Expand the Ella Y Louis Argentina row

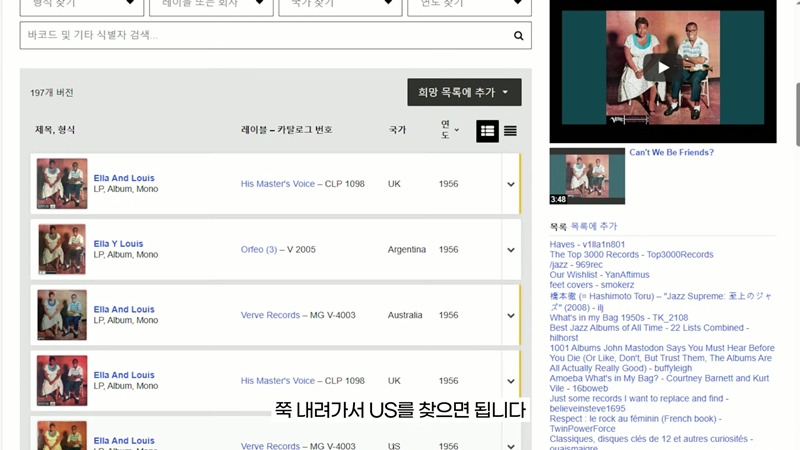(511, 250)
